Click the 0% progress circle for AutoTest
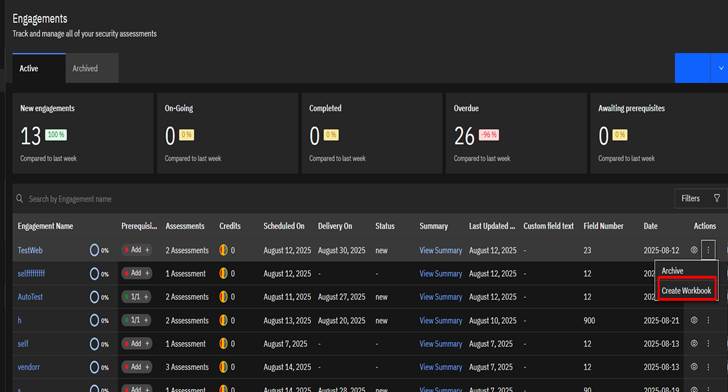The width and height of the screenshot is (728, 392). point(94,296)
